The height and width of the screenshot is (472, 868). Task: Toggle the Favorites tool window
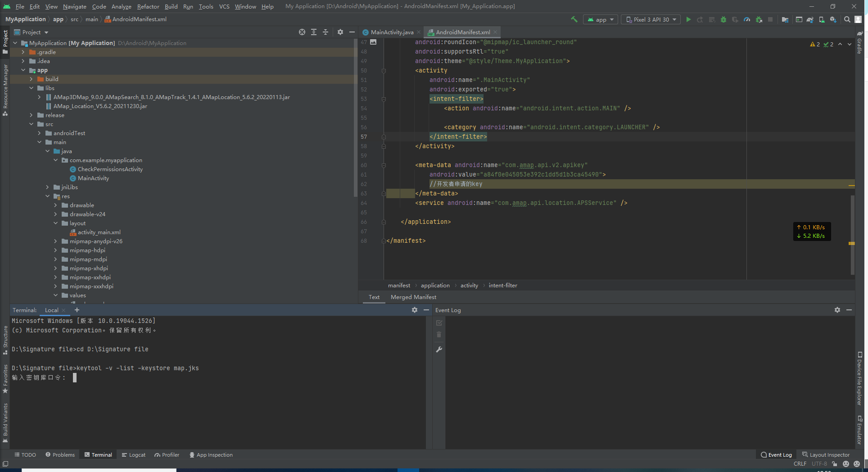5,378
